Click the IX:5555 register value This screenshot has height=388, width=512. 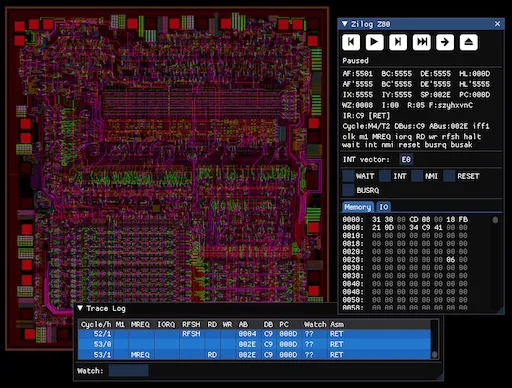[357, 95]
